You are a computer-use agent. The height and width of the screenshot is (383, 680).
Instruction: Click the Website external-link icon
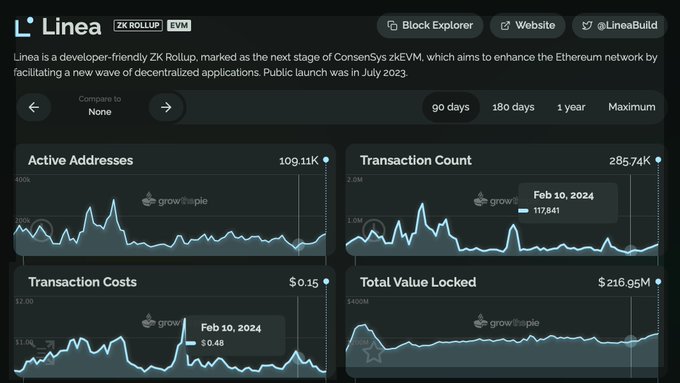tap(505, 26)
